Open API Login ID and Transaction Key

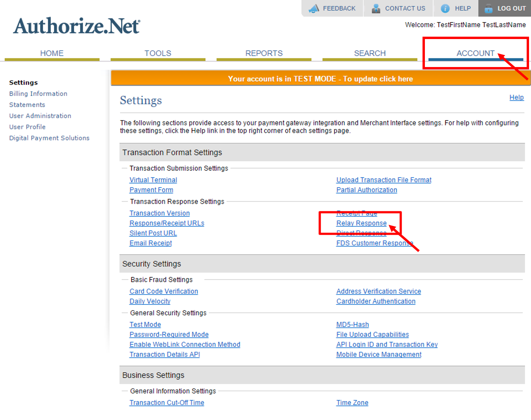pos(387,344)
